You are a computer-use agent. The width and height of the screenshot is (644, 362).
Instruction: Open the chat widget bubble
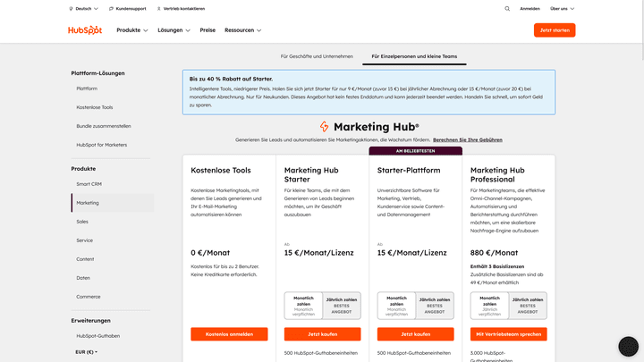click(x=628, y=347)
